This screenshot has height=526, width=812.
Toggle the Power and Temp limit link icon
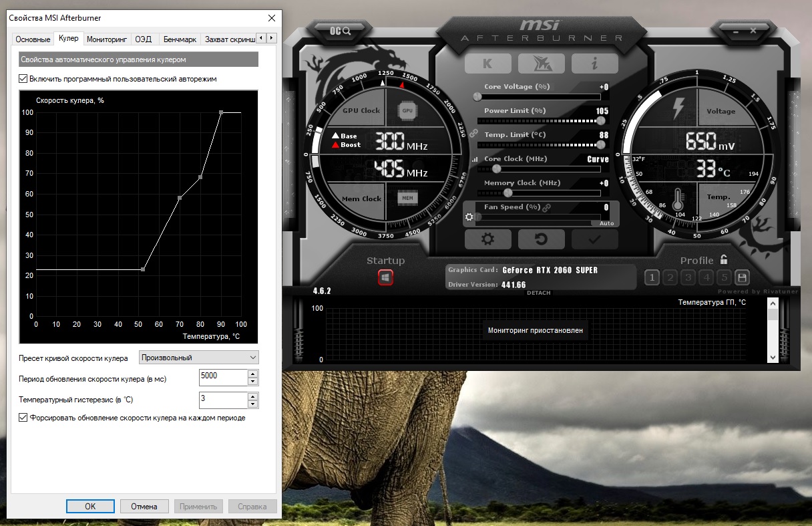pos(473,134)
